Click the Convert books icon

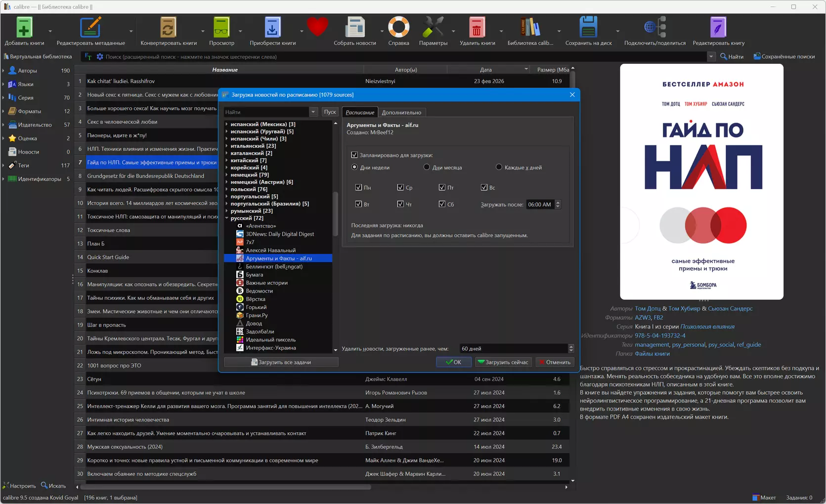[168, 28]
